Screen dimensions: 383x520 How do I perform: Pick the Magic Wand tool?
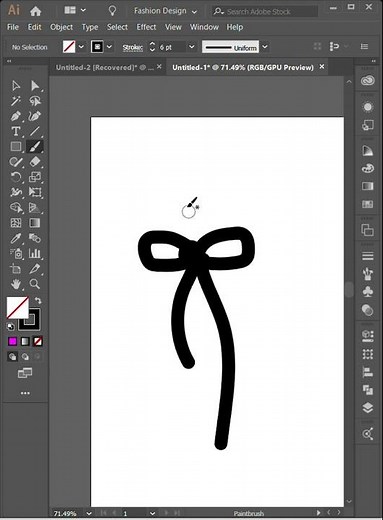(16, 101)
